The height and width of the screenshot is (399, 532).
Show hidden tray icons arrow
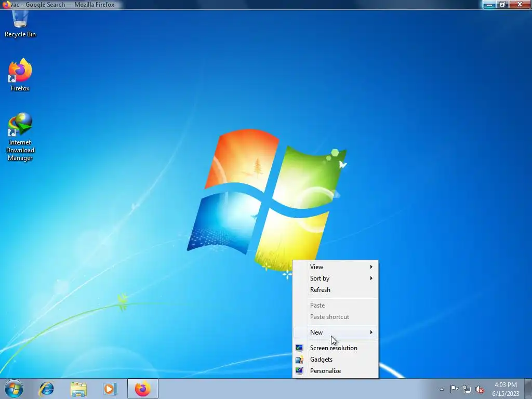[x=442, y=389]
